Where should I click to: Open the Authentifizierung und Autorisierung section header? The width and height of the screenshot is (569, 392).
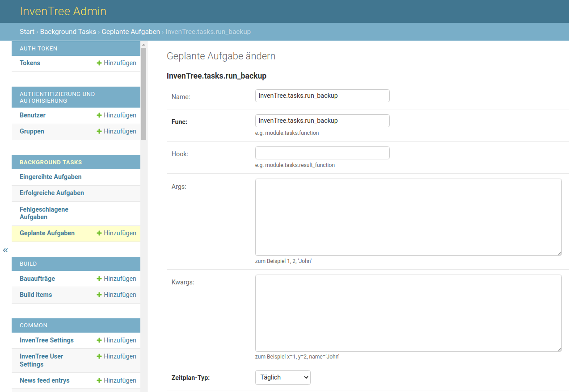pyautogui.click(x=57, y=97)
